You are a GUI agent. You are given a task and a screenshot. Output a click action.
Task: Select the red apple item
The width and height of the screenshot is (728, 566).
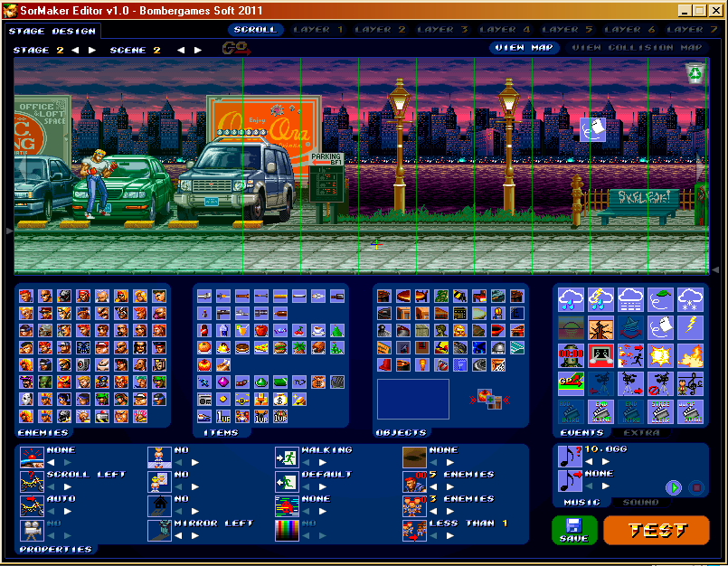tap(261, 330)
